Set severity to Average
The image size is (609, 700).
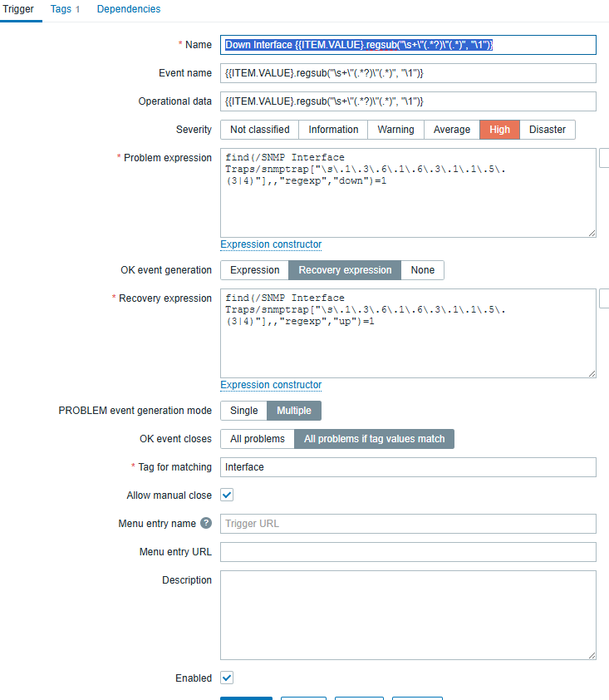451,130
